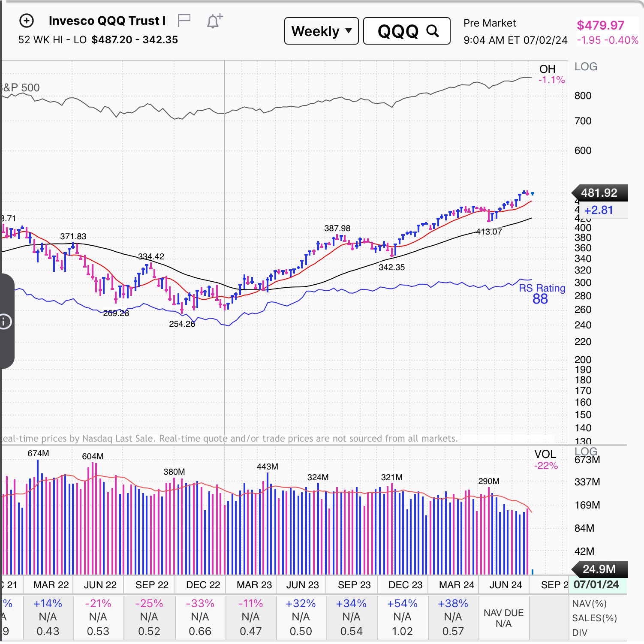Toggle volume chart LOG scale

click(x=586, y=451)
